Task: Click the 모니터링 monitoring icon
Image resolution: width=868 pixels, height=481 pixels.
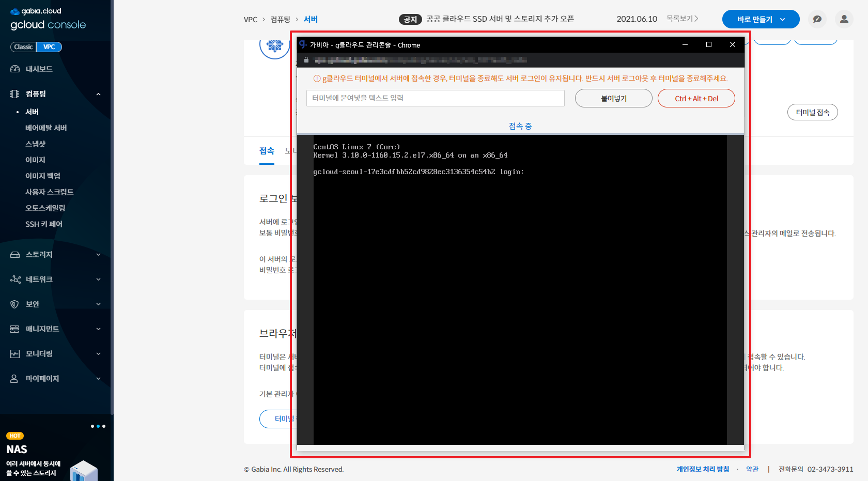Action: (15, 354)
